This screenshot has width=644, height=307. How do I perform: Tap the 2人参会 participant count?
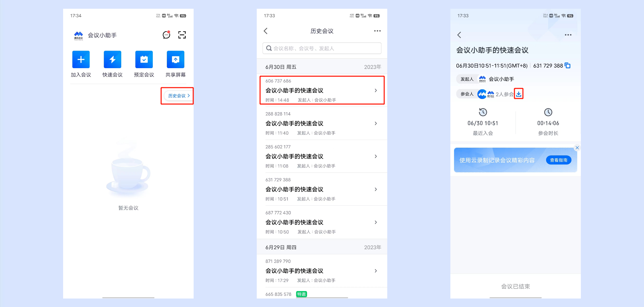pos(505,94)
